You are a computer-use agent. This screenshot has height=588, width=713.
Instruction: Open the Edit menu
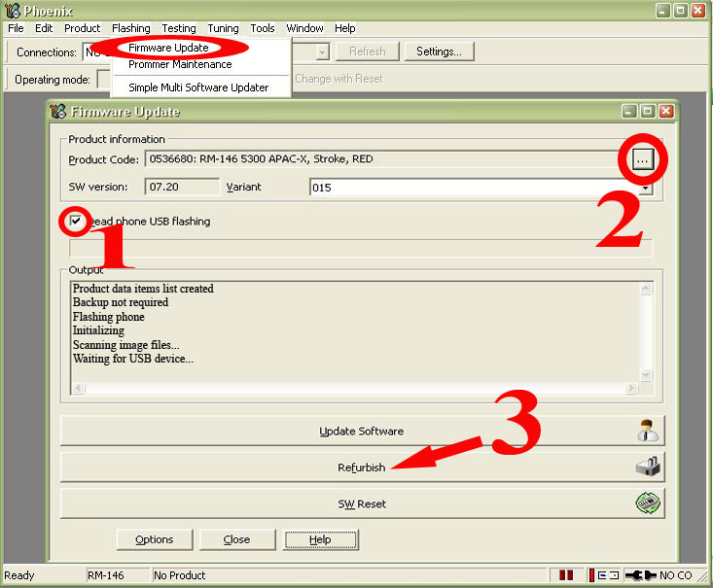(44, 28)
